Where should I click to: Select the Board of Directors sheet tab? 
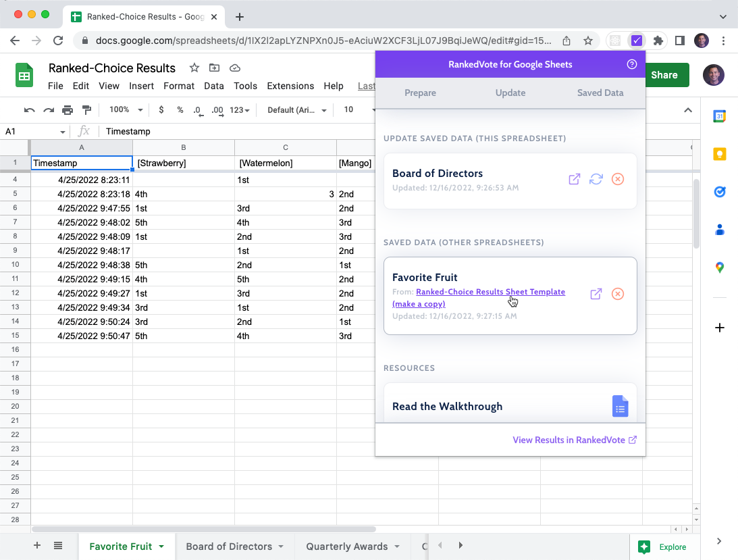[229, 546]
